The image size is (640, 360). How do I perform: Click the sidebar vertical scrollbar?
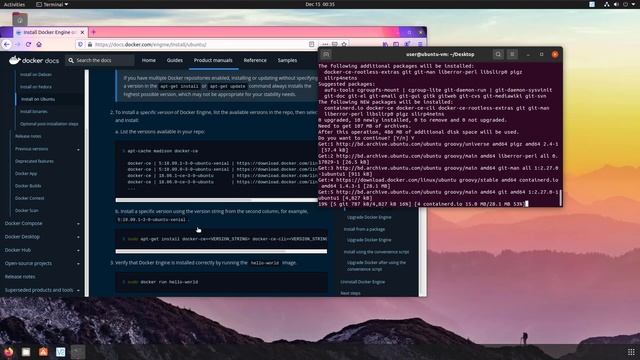coord(87,183)
